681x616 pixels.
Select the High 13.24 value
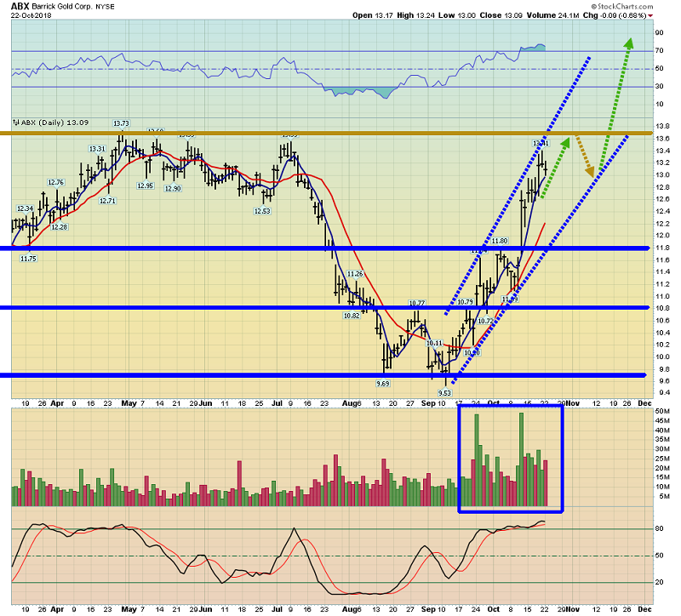415,15
